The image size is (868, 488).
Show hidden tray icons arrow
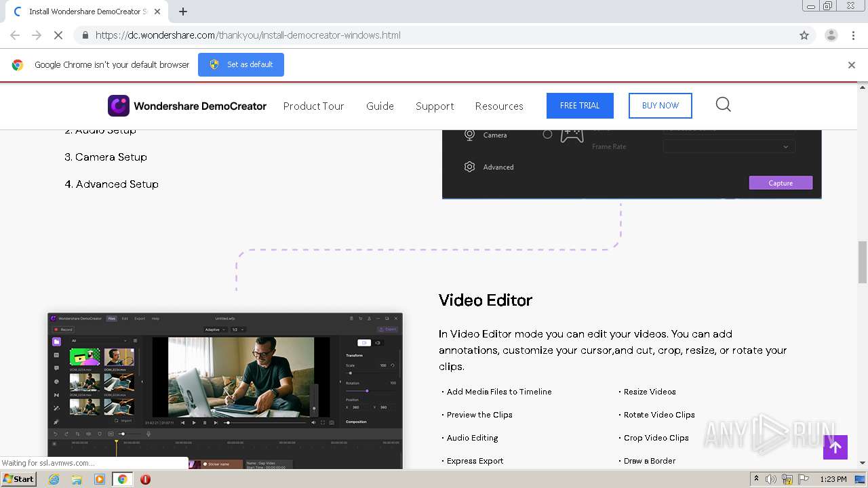(x=756, y=479)
